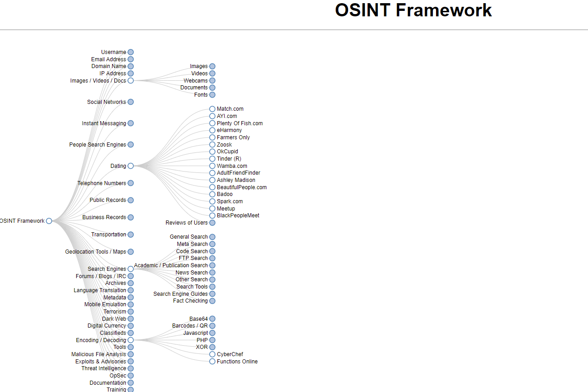Screen dimensions: 588x392
Task: Open the Meetup link
Action: click(226, 209)
